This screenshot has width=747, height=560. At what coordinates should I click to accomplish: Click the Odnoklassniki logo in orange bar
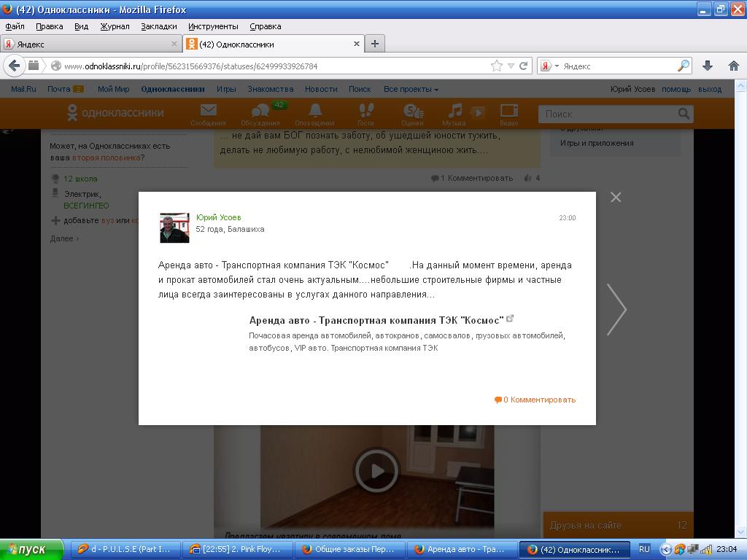[115, 113]
